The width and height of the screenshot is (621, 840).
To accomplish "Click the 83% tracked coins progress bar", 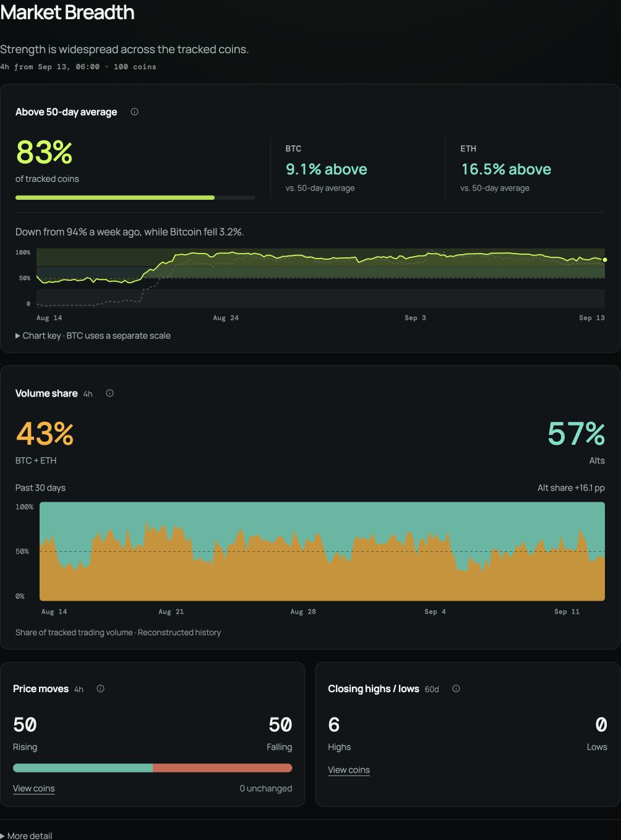I will coord(135,197).
